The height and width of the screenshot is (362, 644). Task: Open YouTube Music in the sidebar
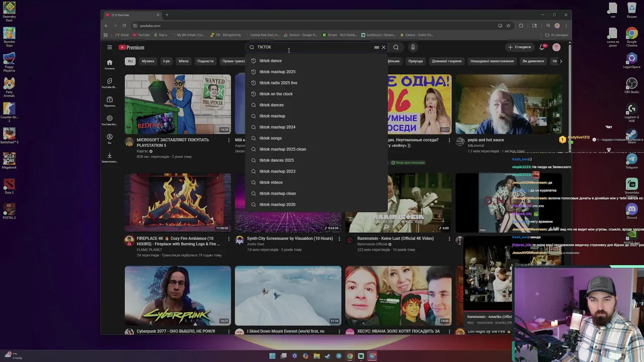click(x=109, y=120)
